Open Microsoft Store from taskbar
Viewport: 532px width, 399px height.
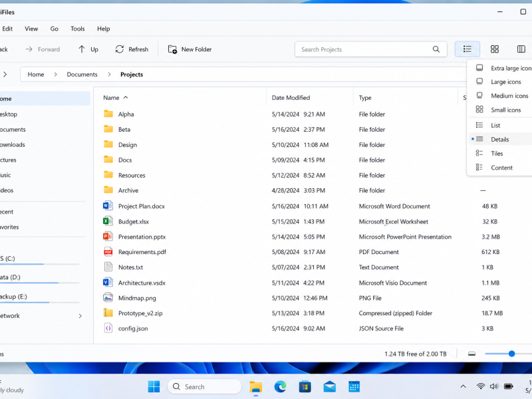(x=305, y=386)
